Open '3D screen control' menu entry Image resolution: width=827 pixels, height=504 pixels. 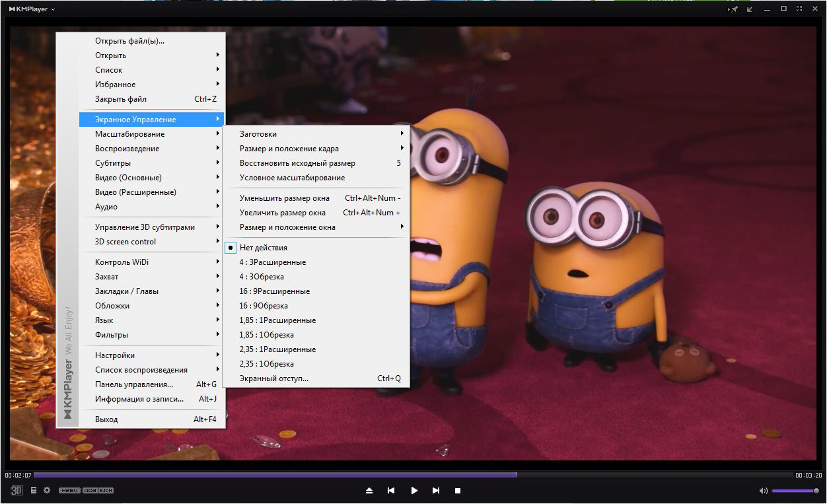coord(151,242)
